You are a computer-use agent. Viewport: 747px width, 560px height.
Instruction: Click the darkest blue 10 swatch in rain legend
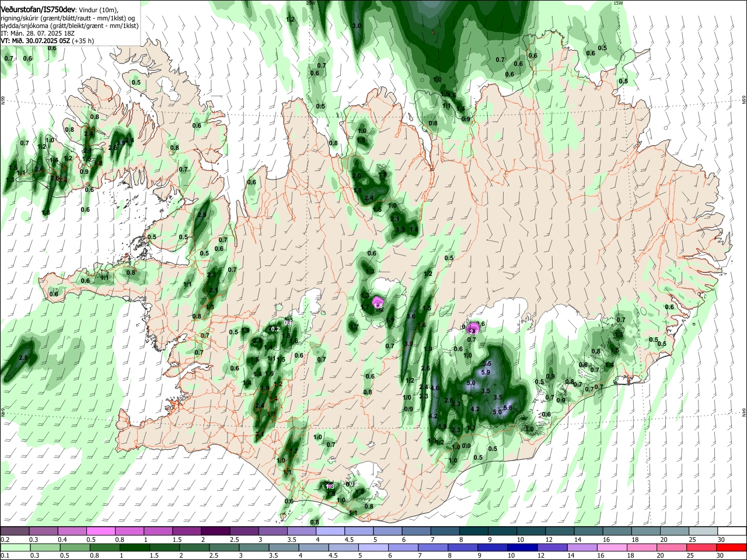coord(521,547)
